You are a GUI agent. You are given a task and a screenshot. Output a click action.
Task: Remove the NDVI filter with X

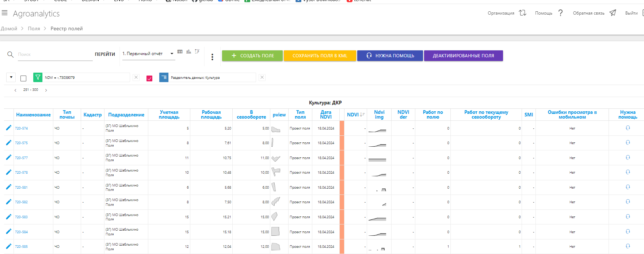tap(136, 77)
